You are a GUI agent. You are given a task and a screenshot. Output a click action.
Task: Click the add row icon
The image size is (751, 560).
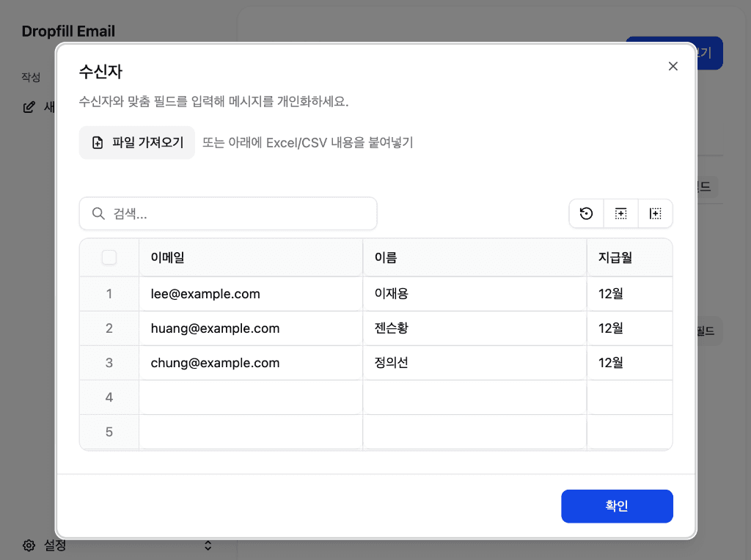[x=620, y=213]
